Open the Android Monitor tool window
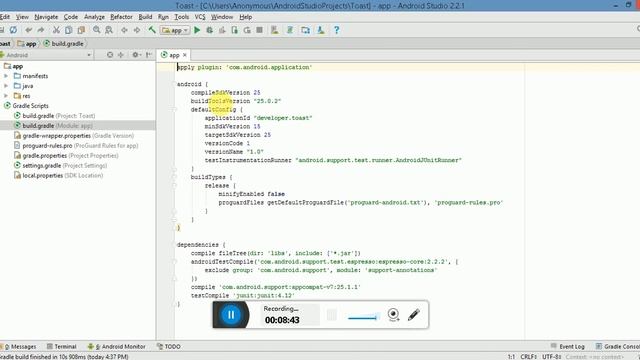 pos(117,347)
